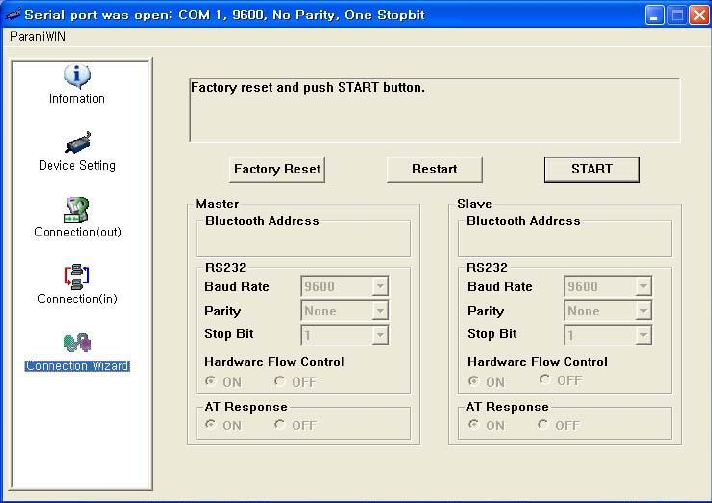Minimize the ParaniWIN window
This screenshot has width=712, height=503.
point(654,15)
